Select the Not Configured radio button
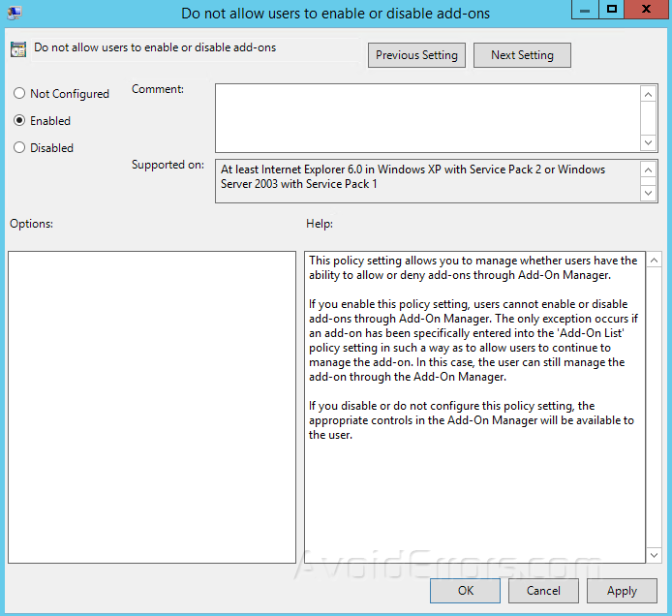This screenshot has width=672, height=616. (x=19, y=94)
